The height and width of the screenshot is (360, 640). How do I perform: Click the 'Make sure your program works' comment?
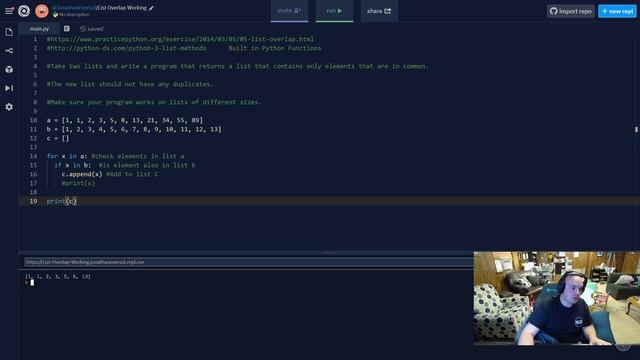pyautogui.click(x=154, y=102)
